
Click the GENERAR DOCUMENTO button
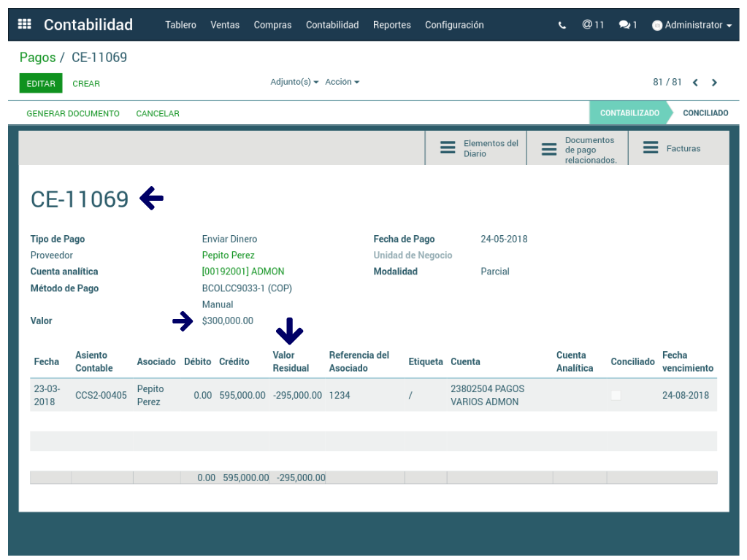[73, 113]
